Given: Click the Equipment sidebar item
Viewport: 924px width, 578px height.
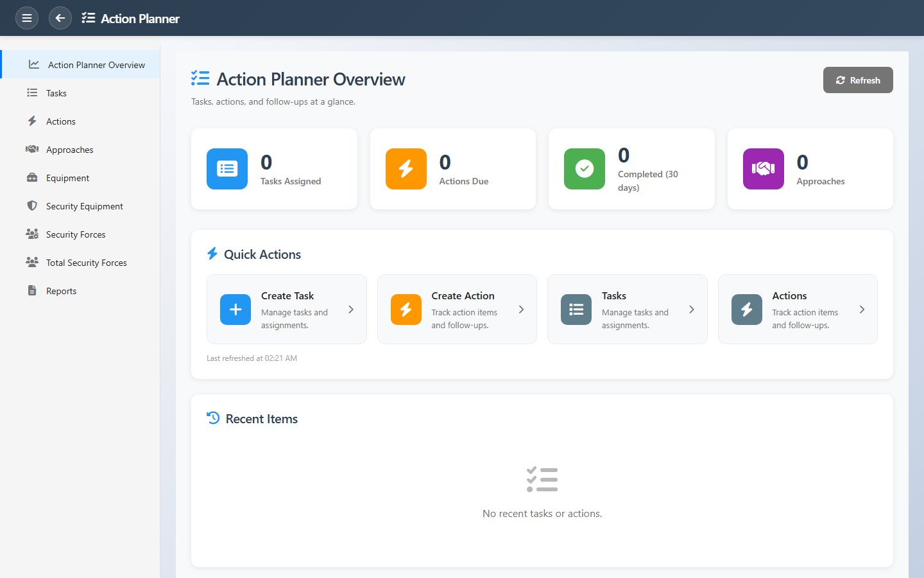Looking at the screenshot, I should point(67,178).
